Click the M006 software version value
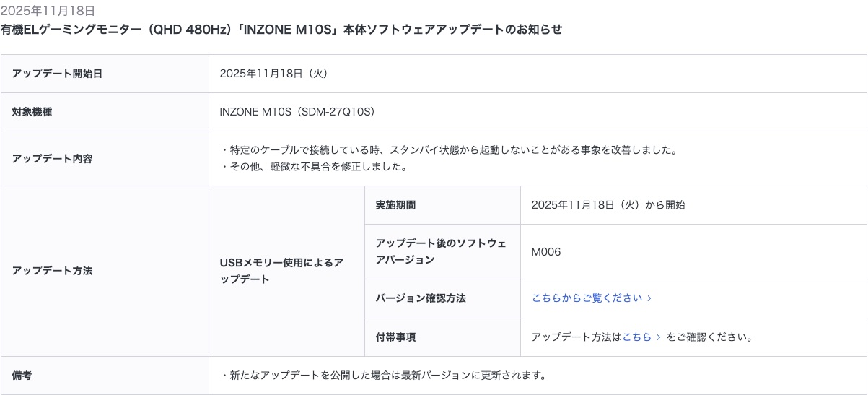The image size is (868, 395). click(x=546, y=252)
